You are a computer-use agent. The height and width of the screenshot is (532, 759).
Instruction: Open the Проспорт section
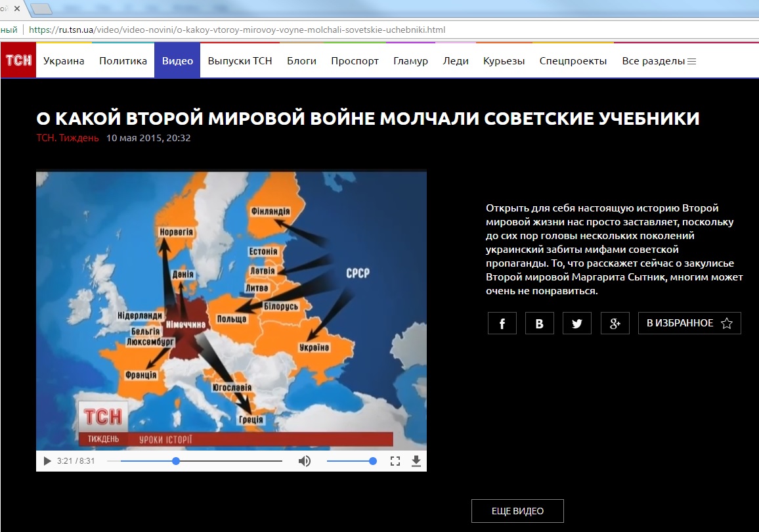355,61
